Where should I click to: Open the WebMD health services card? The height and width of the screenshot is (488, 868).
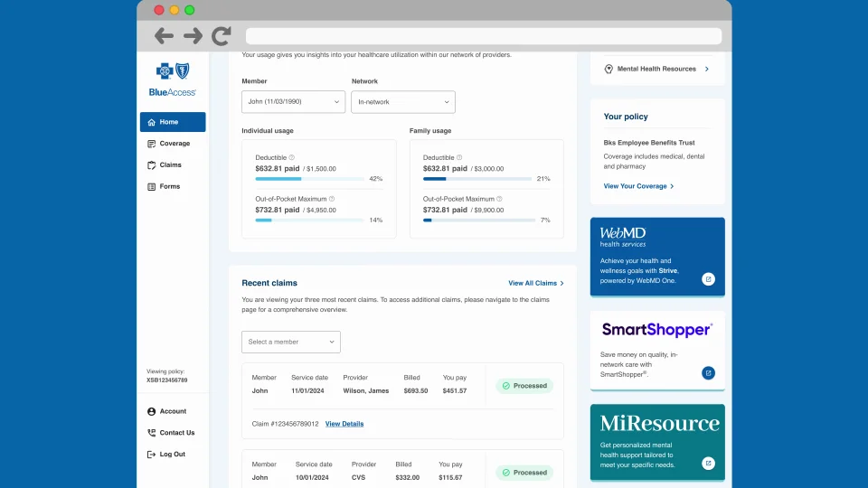pyautogui.click(x=657, y=257)
